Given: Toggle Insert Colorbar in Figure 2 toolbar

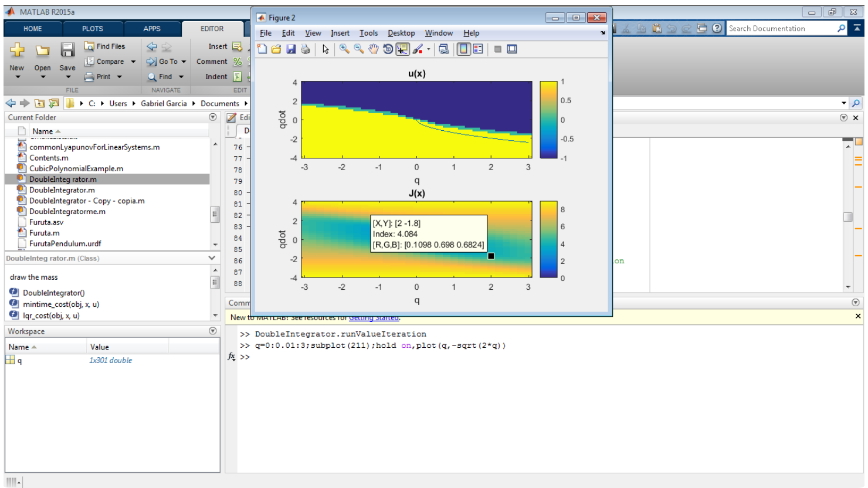Looking at the screenshot, I should click(x=464, y=49).
